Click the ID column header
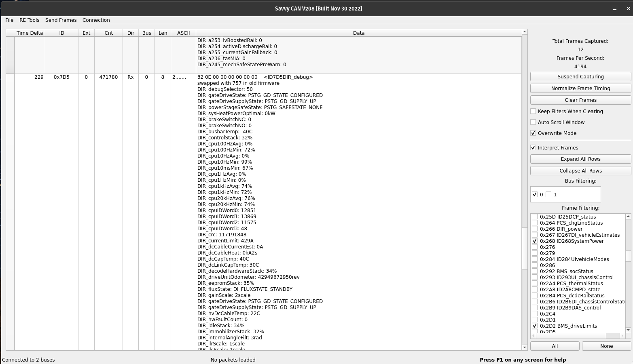This screenshot has height=364, width=633. pos(61,33)
